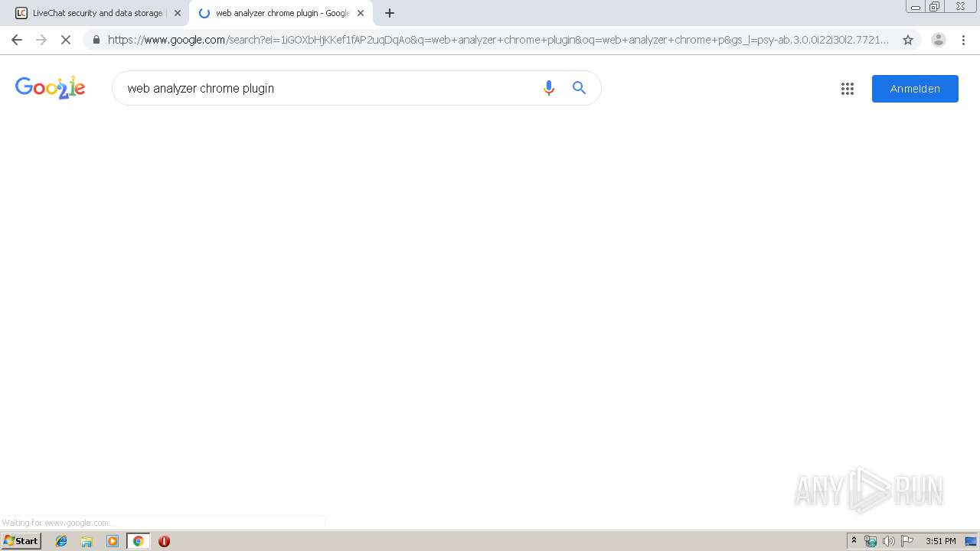980x551 pixels.
Task: Click the address bar URL
Action: [x=498, y=40]
